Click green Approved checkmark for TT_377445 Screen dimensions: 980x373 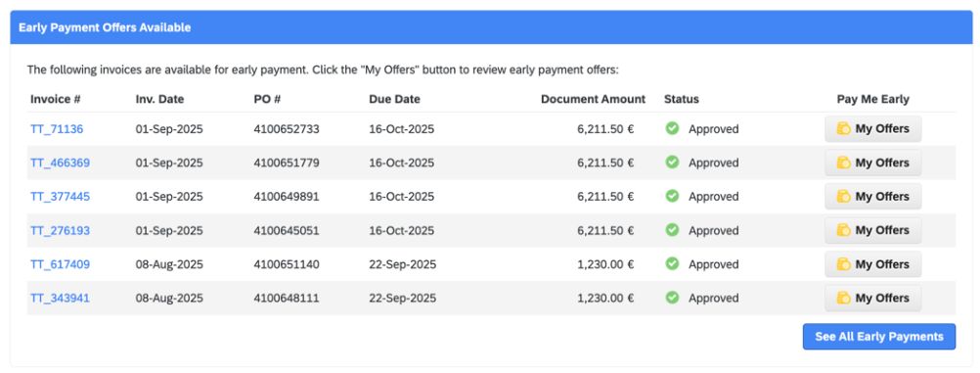click(672, 196)
